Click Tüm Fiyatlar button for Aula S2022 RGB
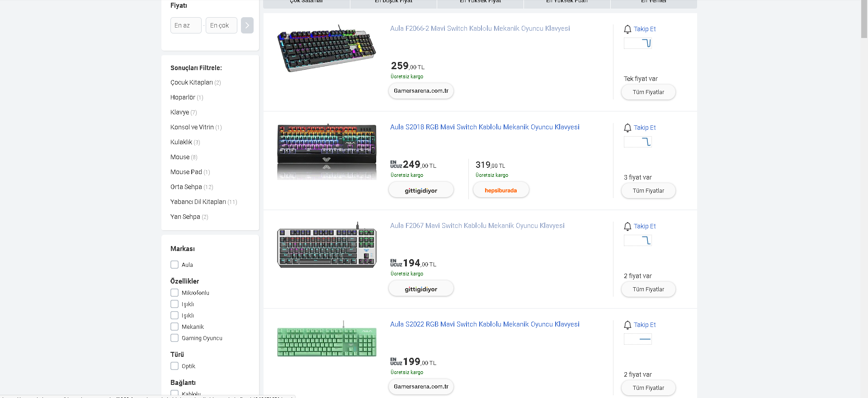 coord(648,388)
